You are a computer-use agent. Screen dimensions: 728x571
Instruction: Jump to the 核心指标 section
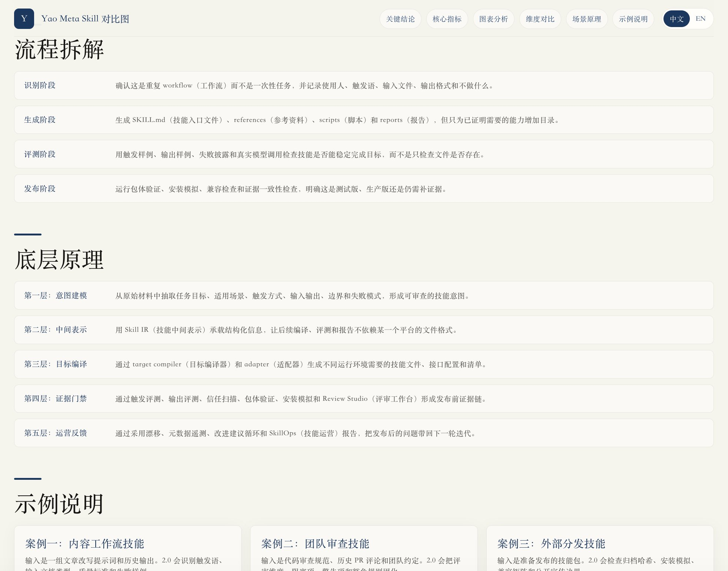coord(447,19)
